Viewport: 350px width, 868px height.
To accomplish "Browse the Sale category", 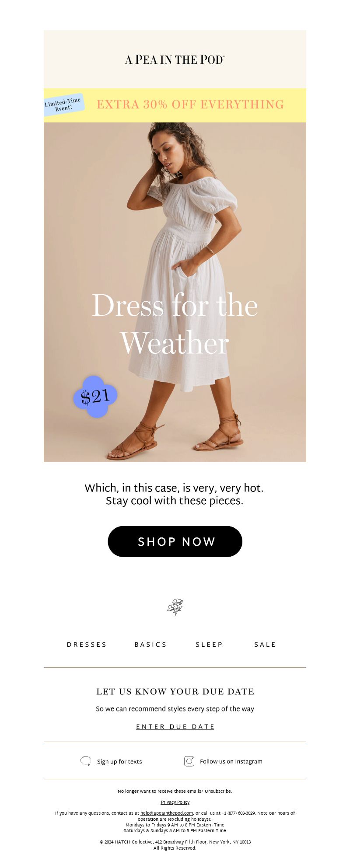I will [265, 645].
